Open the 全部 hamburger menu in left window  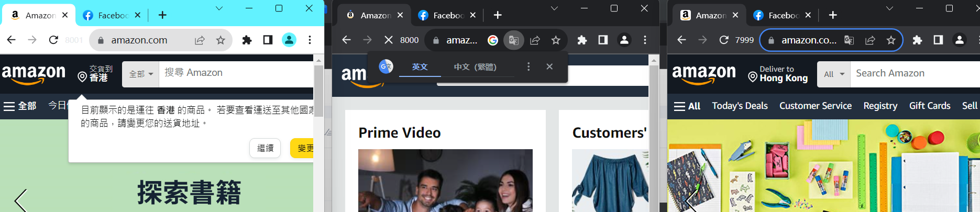[x=20, y=106]
